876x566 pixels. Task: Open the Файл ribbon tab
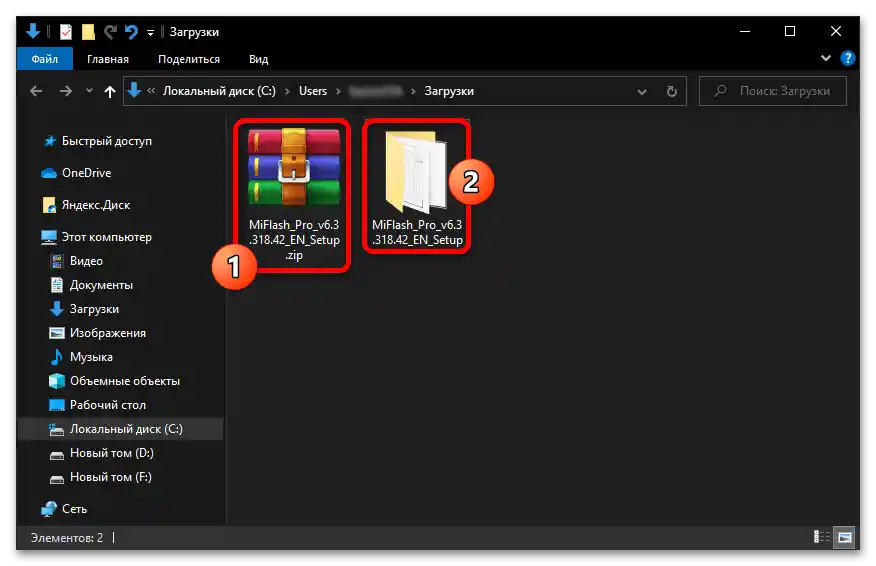coord(45,59)
